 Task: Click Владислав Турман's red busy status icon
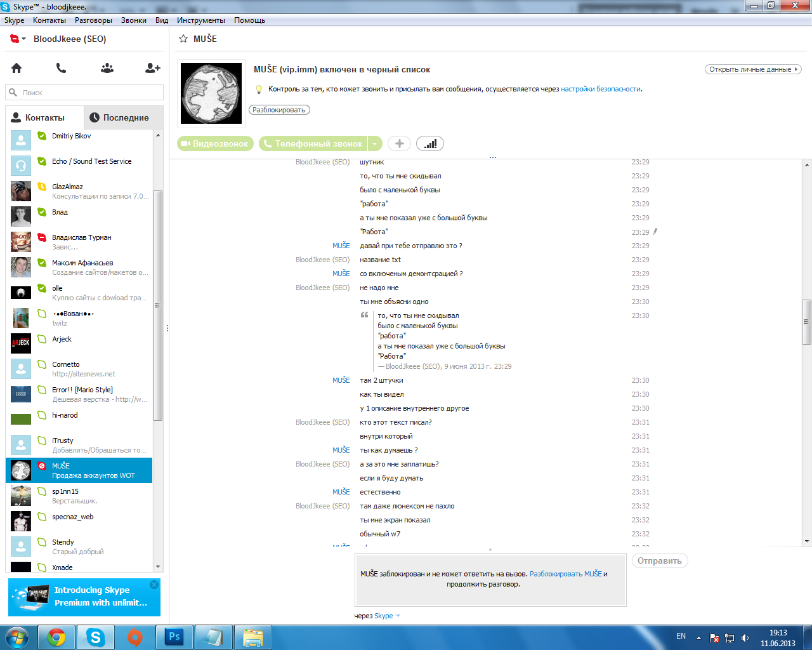42,237
